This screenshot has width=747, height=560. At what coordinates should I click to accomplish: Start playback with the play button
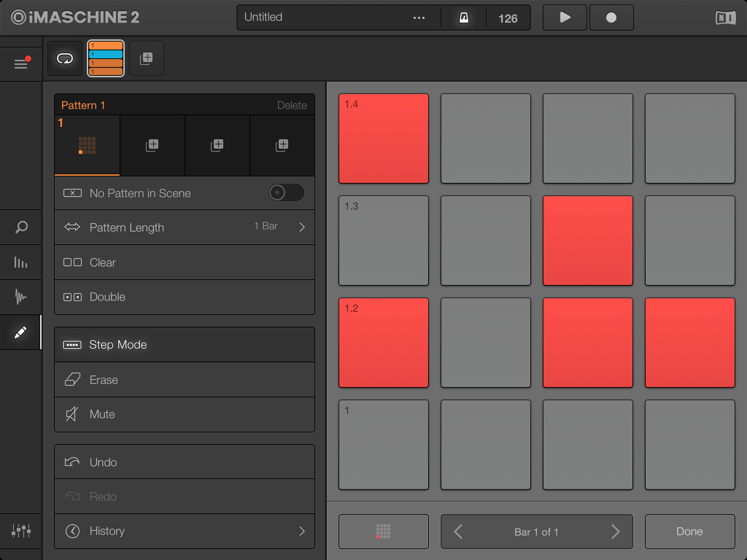point(565,17)
